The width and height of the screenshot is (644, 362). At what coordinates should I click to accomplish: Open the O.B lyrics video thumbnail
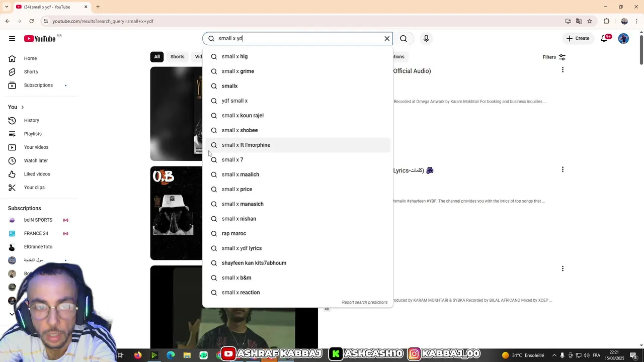[176, 213]
